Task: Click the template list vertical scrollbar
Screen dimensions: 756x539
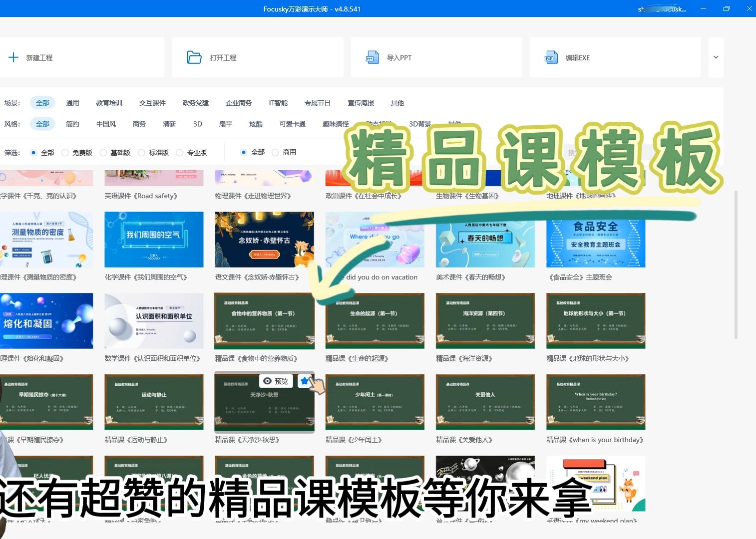Action: click(x=736, y=265)
